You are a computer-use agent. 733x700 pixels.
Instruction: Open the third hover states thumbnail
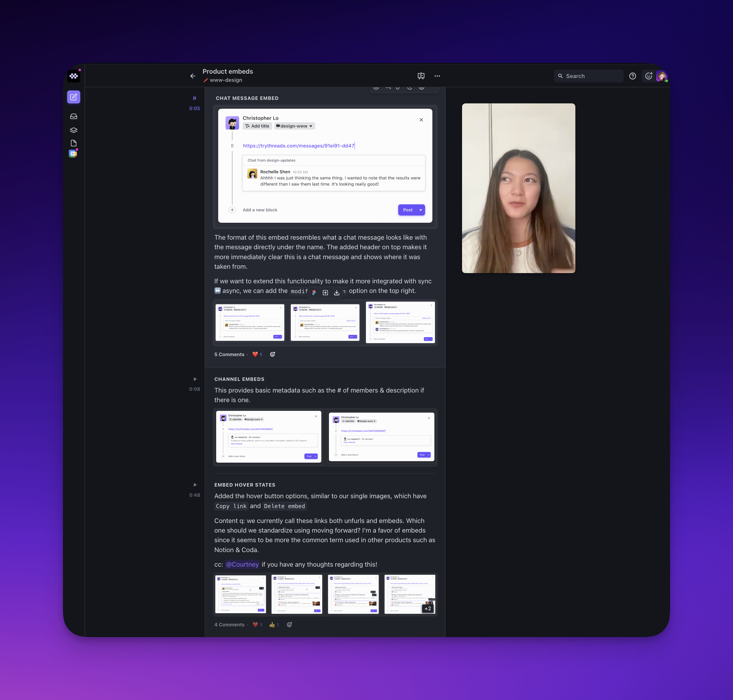point(353,594)
